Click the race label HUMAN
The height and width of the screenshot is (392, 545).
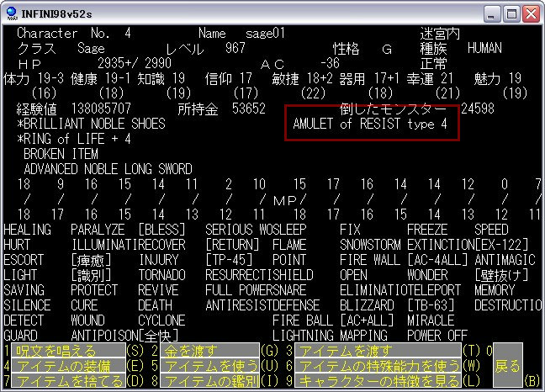[x=485, y=48]
